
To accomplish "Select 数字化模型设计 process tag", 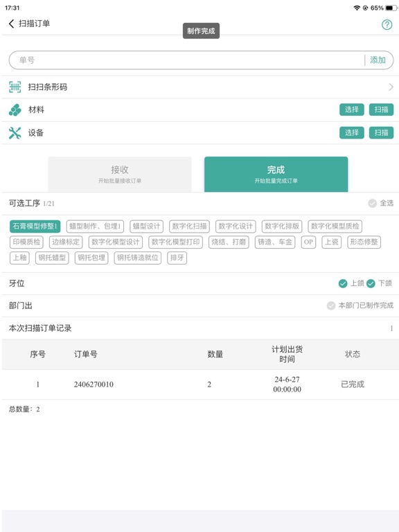I will click(116, 242).
